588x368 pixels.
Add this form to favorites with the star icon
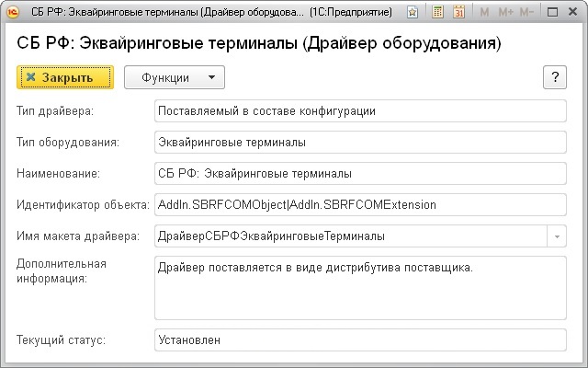tap(413, 13)
